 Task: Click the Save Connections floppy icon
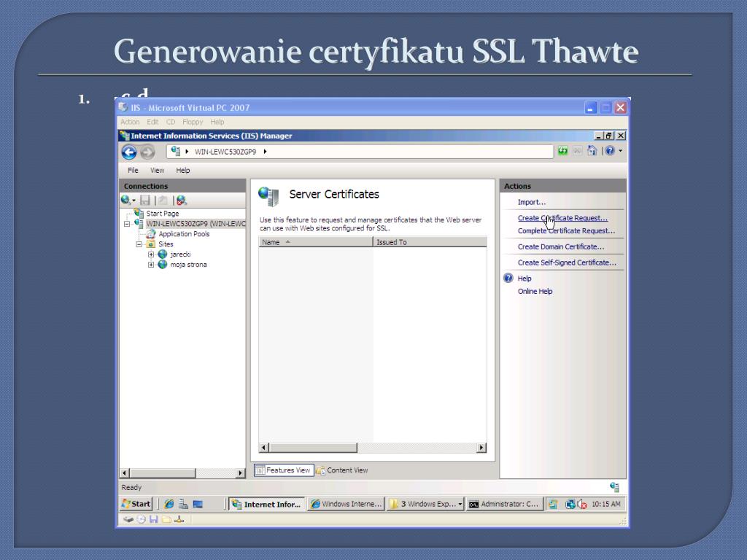(x=145, y=201)
